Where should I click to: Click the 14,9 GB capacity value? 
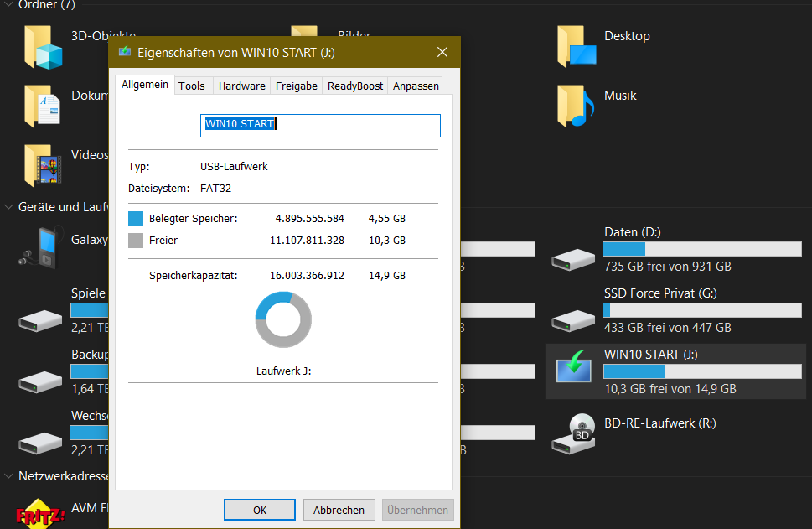point(387,276)
